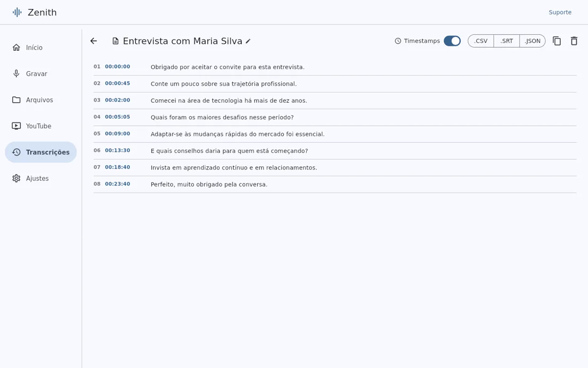Open Ajustes settings page
This screenshot has width=588, height=368.
[x=41, y=178]
